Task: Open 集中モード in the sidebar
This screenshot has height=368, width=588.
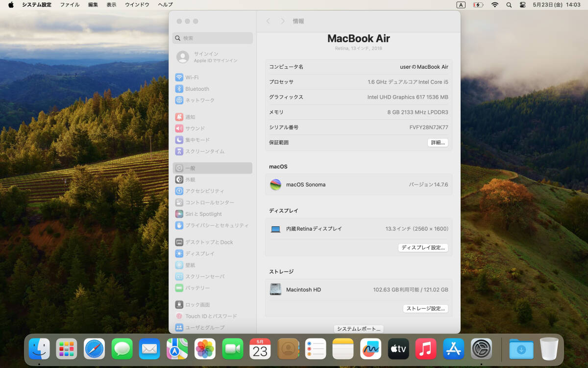Action: (212, 140)
